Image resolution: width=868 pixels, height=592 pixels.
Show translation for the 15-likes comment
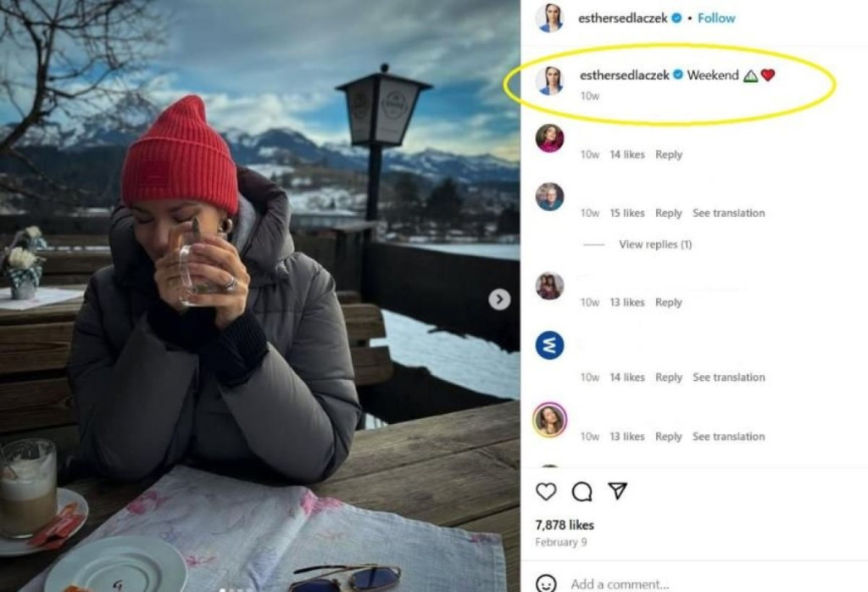(x=728, y=213)
